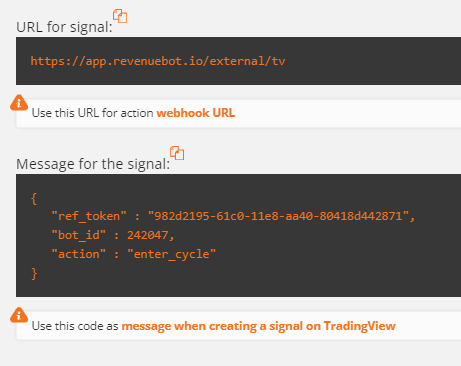The height and width of the screenshot is (366, 461).
Task: Click "Use this code as" hint text
Action: 75,326
